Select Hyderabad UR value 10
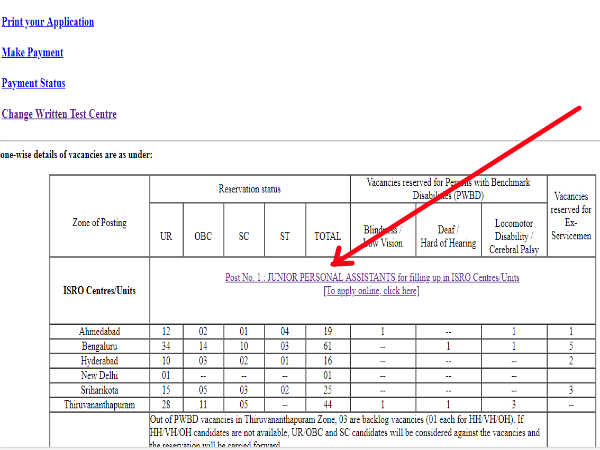Image resolution: width=600 pixels, height=450 pixels. pos(166,361)
